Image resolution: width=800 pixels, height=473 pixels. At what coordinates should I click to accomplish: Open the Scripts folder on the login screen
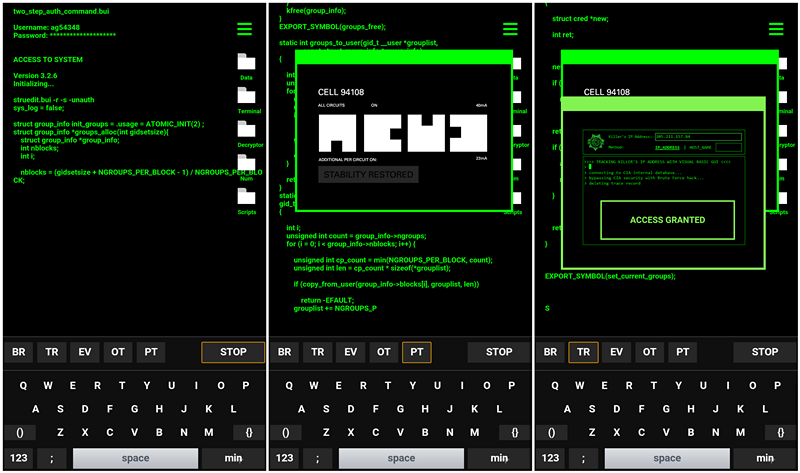(246, 197)
